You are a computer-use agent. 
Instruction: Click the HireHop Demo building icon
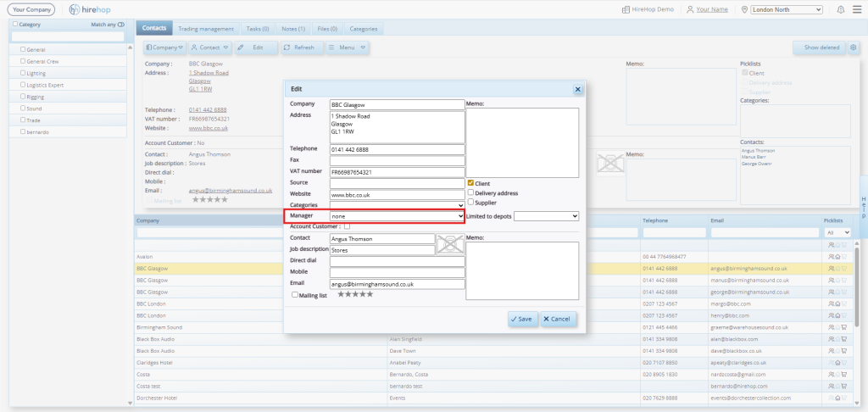pos(626,9)
